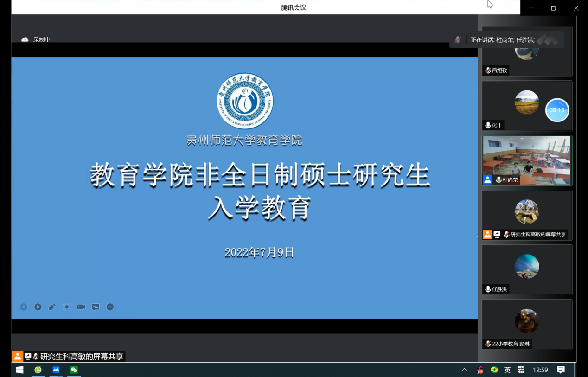Image resolution: width=588 pixels, height=377 pixels.
Task: Select 杜尚荣's video thumbnail
Action: (x=527, y=160)
